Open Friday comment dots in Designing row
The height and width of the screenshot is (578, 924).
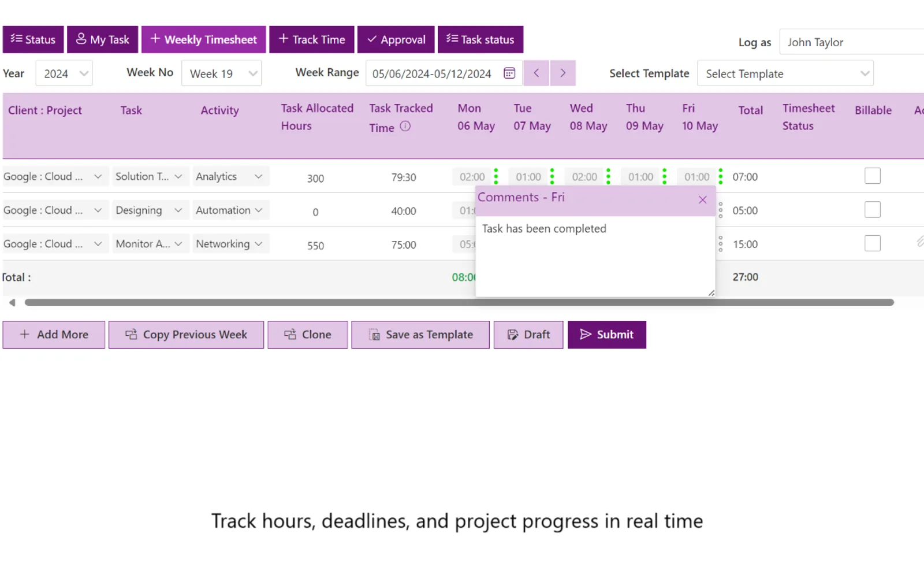721,210
